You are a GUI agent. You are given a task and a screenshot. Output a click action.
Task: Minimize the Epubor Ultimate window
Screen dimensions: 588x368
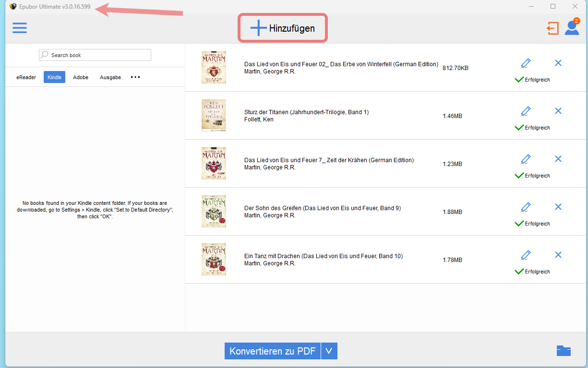pos(531,6)
